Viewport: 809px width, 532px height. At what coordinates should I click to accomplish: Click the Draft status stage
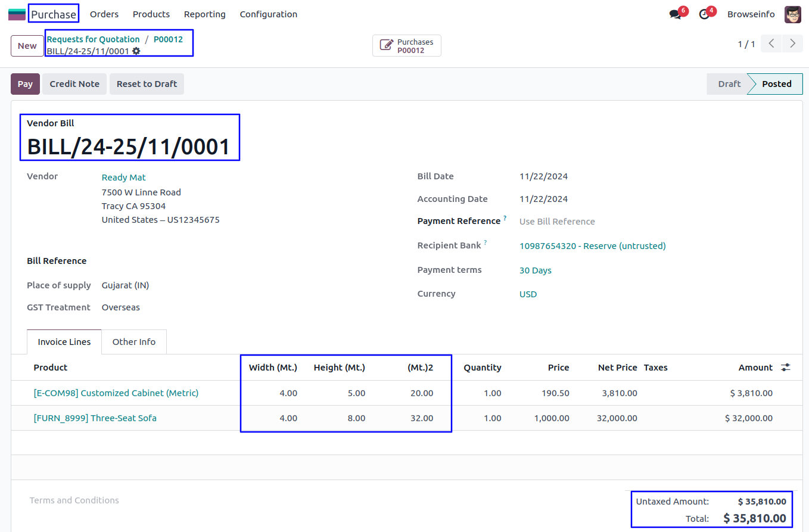(729, 84)
